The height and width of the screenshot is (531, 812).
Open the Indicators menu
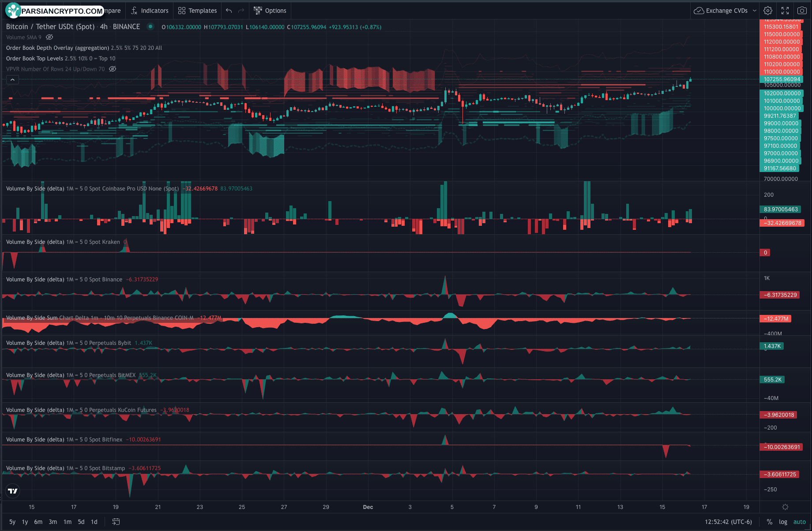pos(149,11)
